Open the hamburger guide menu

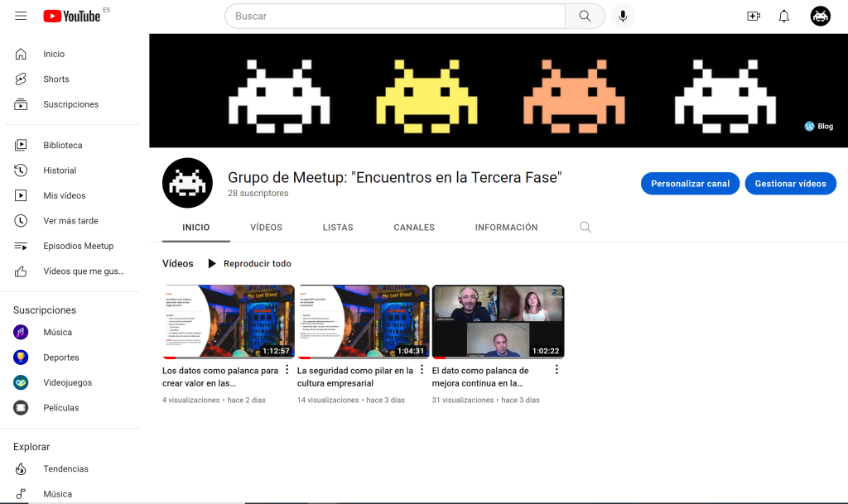[x=21, y=16]
